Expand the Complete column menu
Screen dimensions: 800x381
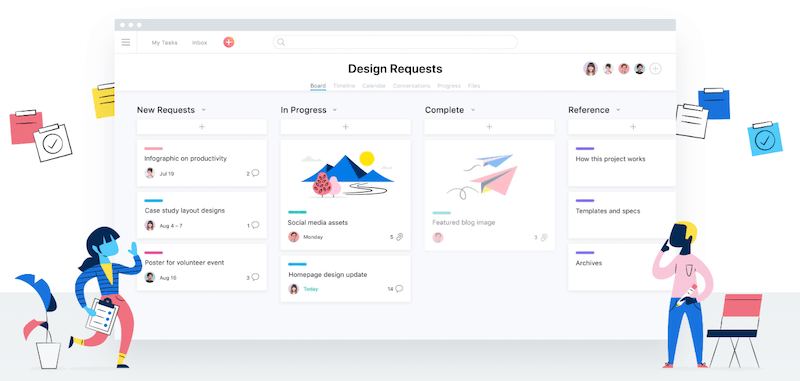pos(472,110)
